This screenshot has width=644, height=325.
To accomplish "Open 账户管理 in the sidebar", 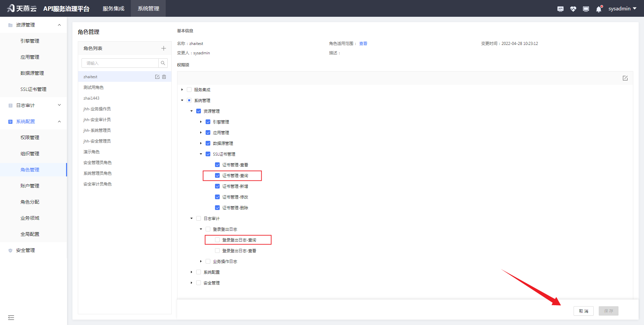I will 30,185.
